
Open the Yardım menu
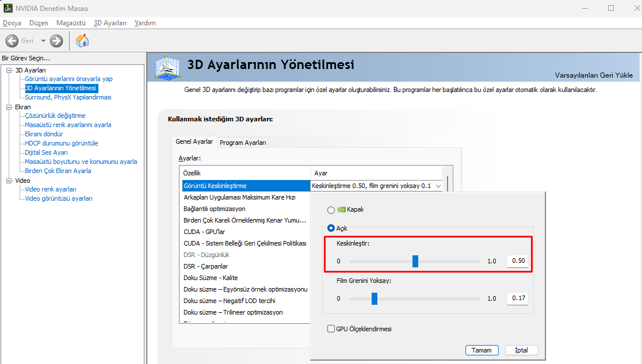(x=145, y=23)
